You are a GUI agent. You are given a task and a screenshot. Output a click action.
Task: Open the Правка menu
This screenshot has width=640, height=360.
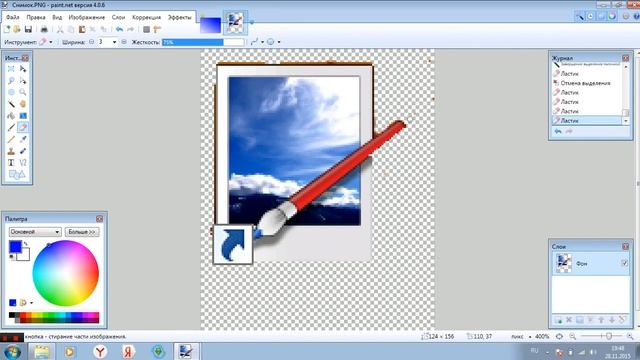[x=36, y=17]
